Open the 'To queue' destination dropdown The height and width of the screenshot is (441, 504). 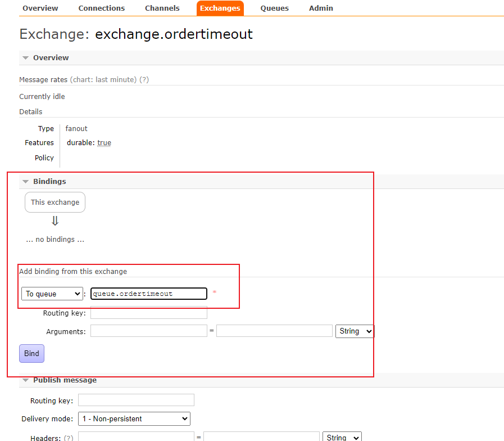[x=52, y=294]
